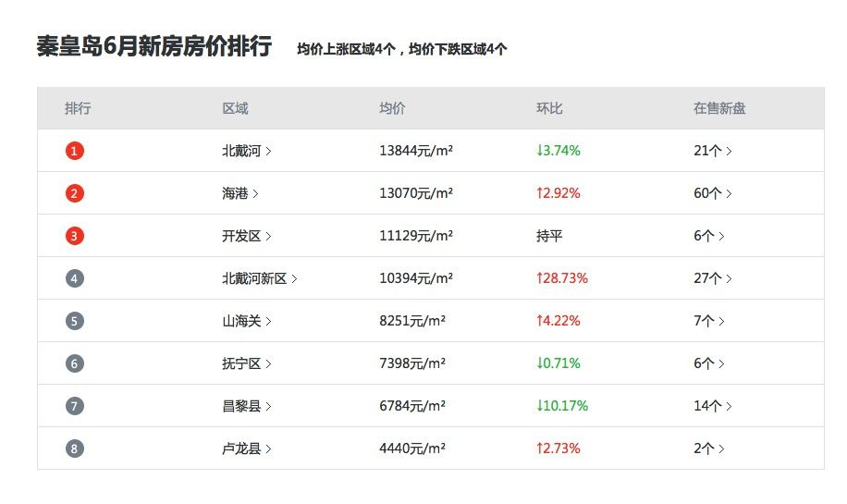Viewport: 847px width, 504px height.
Task: Open the 北戴河 district link
Action: point(246,151)
